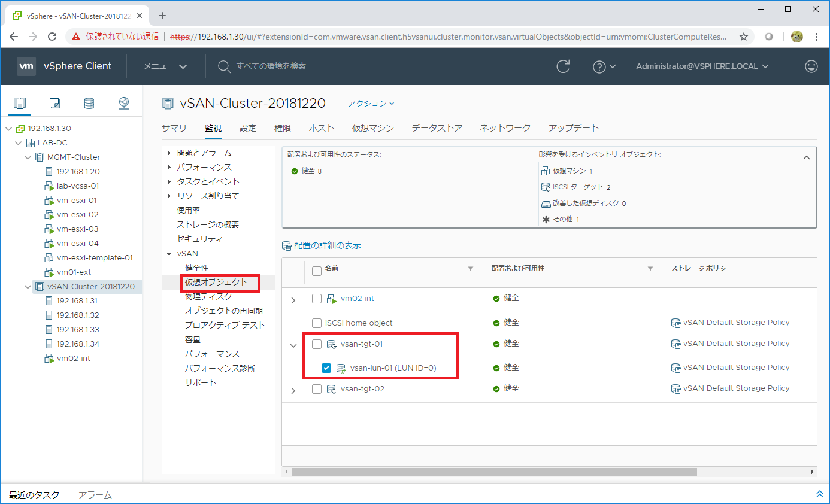Image resolution: width=830 pixels, height=504 pixels.
Task: Click the not-secure warning icon in address bar
Action: pos(76,37)
